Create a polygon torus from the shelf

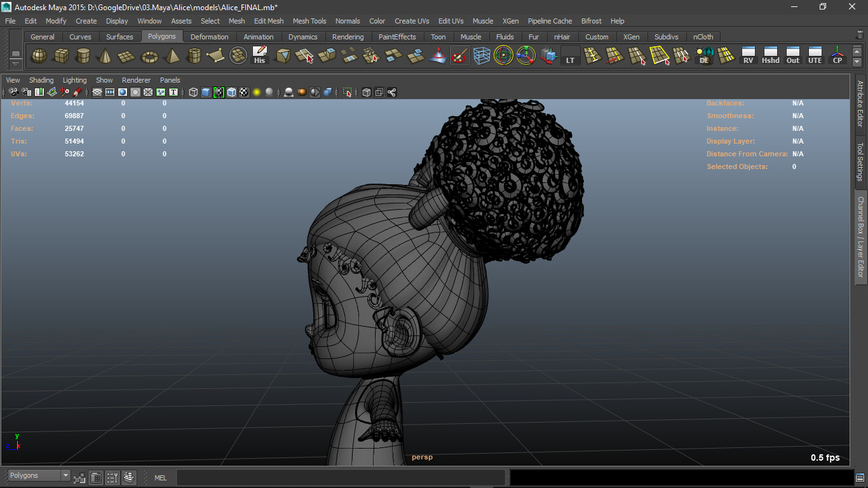coord(149,57)
